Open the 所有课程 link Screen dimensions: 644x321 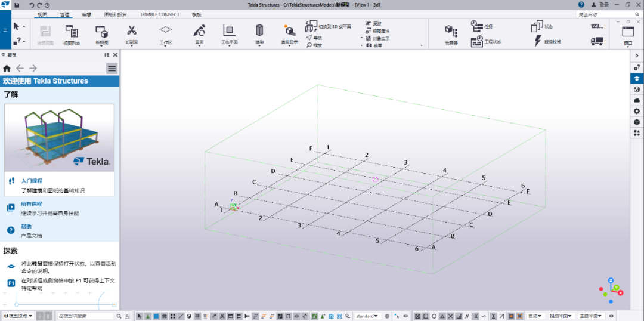click(32, 204)
